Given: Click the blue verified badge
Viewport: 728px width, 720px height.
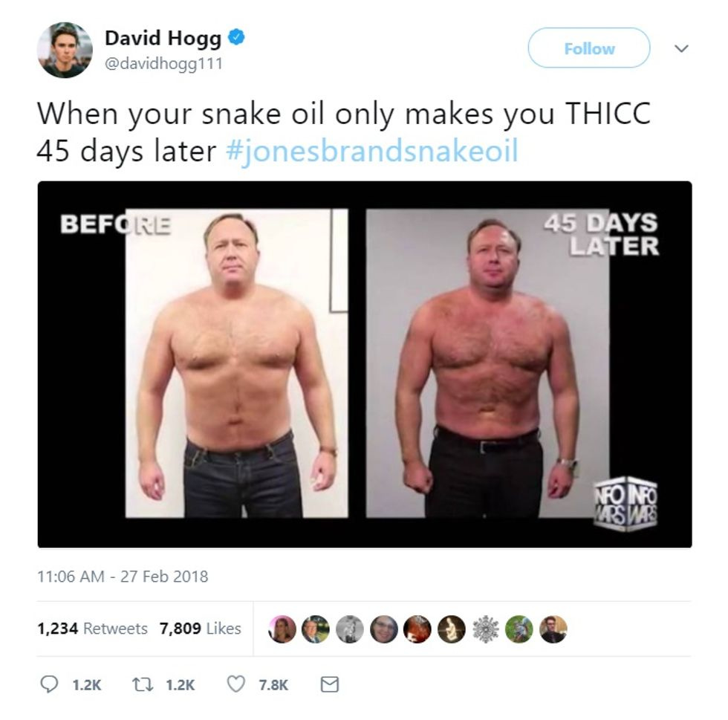Looking at the screenshot, I should pyautogui.click(x=236, y=37).
